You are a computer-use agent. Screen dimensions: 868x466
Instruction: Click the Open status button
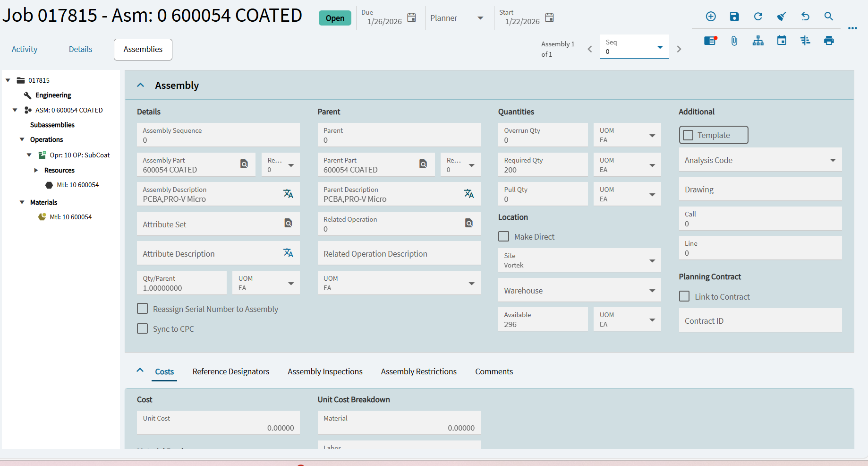pyautogui.click(x=334, y=18)
